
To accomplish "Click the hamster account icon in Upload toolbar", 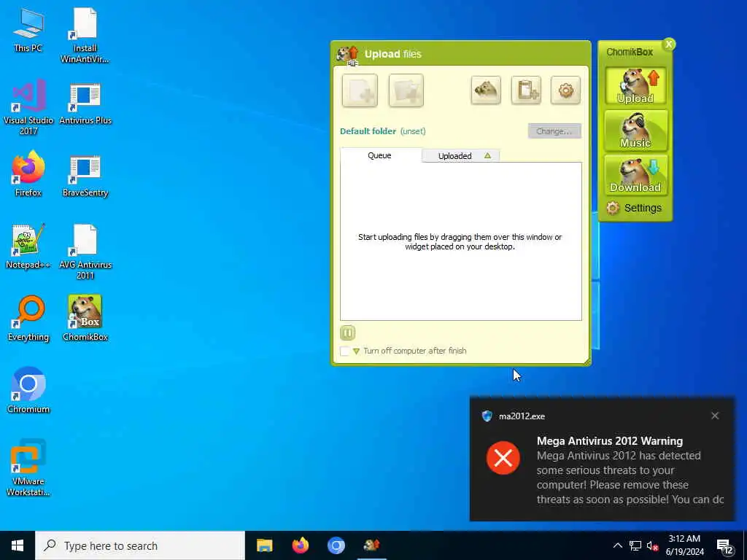I will pyautogui.click(x=486, y=90).
